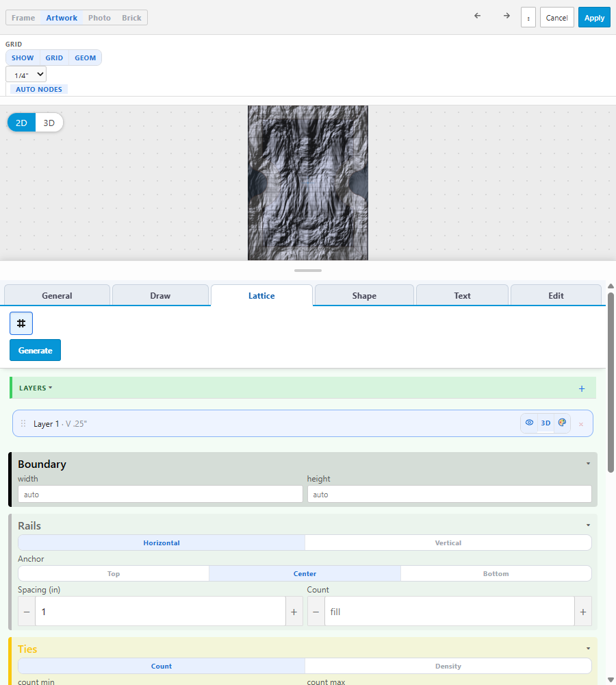Switch canvas view to 3D

tap(49, 123)
